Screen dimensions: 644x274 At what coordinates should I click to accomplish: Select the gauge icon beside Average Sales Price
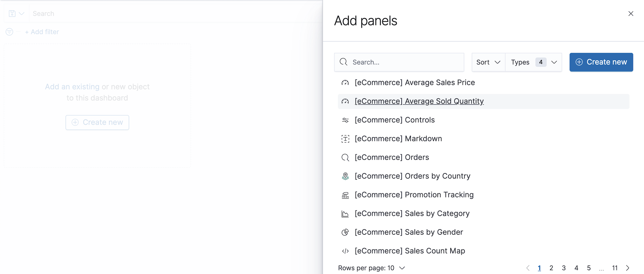click(345, 83)
